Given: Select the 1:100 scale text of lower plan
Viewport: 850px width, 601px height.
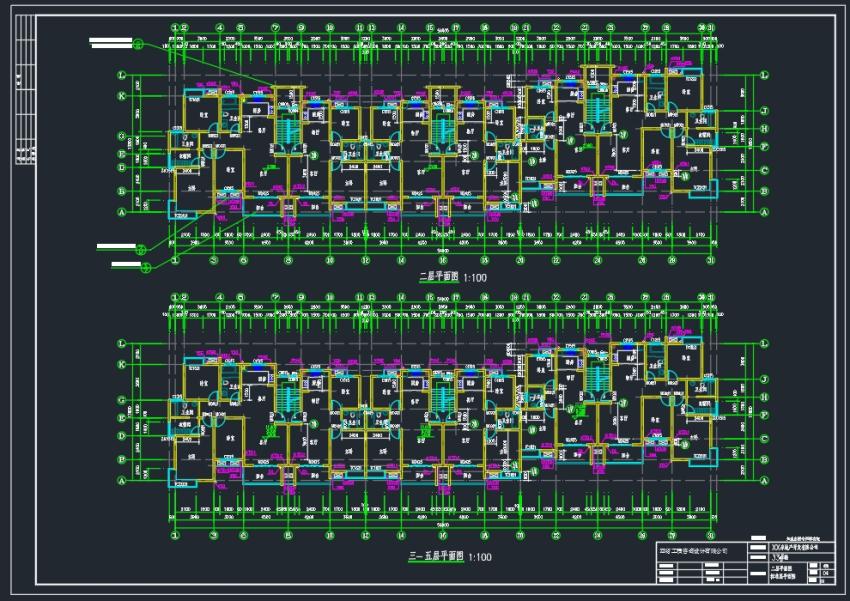Looking at the screenshot, I should (479, 556).
